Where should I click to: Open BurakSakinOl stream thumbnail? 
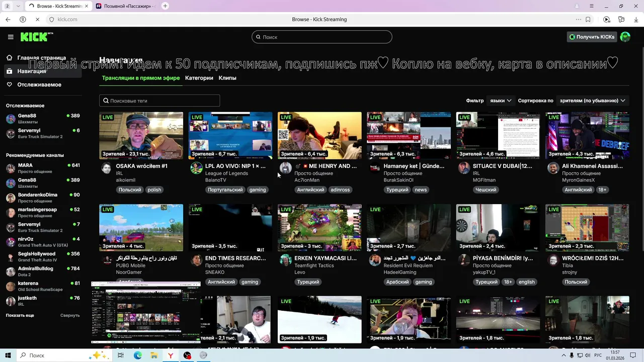point(409,135)
